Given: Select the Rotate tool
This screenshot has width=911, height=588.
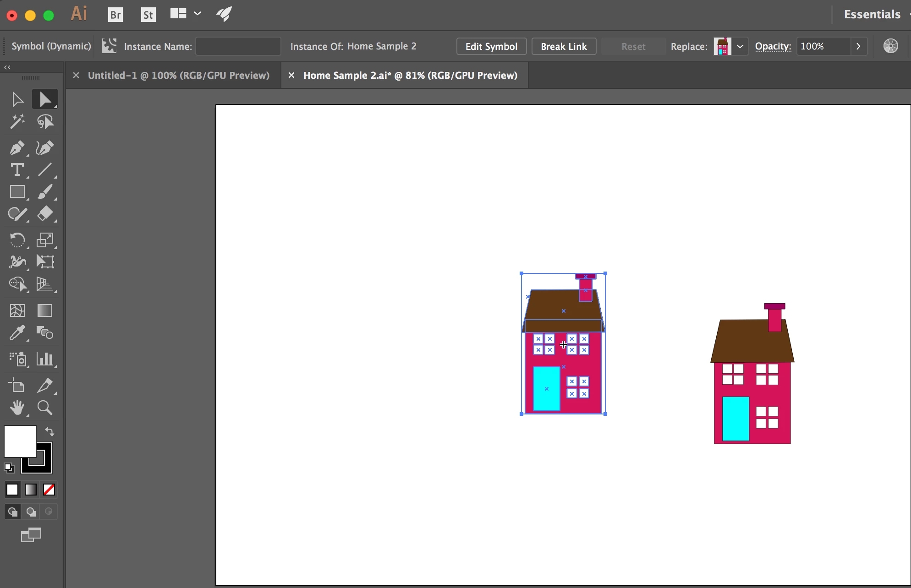Looking at the screenshot, I should [x=17, y=240].
